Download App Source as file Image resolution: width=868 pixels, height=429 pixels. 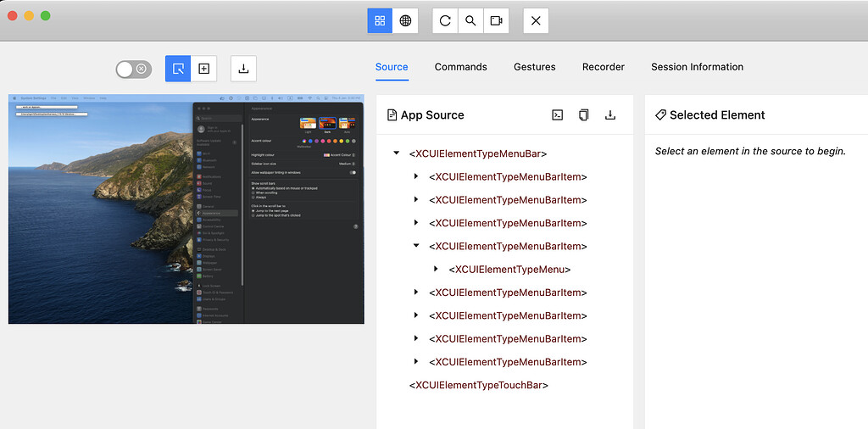[610, 115]
